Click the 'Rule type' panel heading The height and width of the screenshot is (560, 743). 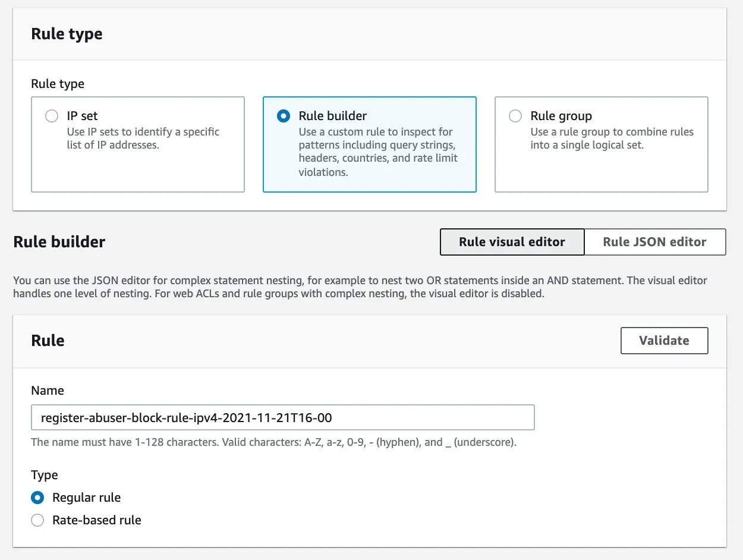67,34
